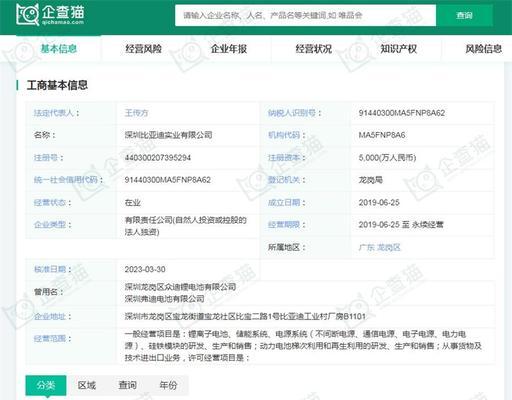The image size is (512, 400).
Task: Click operating period 2019-06-25 至 永续经营
Action: tap(401, 225)
